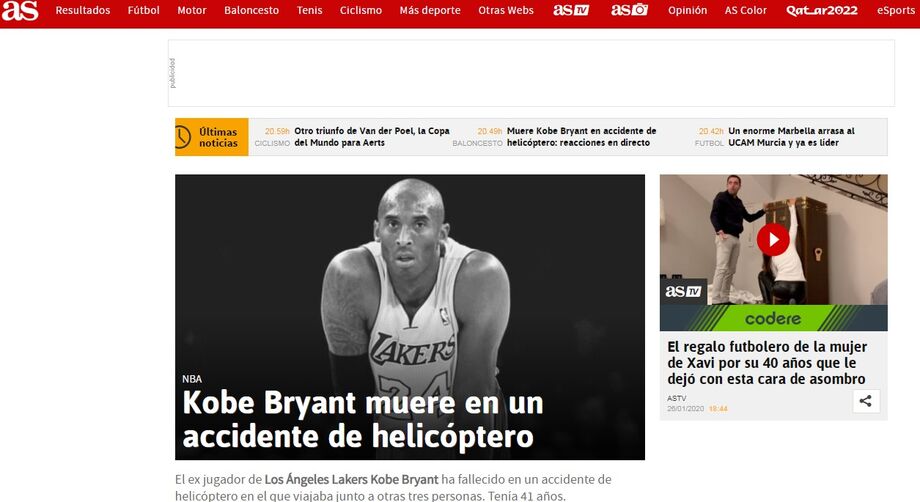Open the Baloncesto section
The image size is (920, 502).
pyautogui.click(x=251, y=10)
